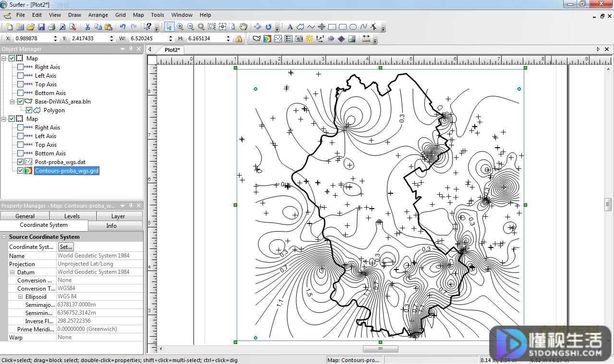Open the Grid menu
The height and width of the screenshot is (364, 614).
(120, 15)
